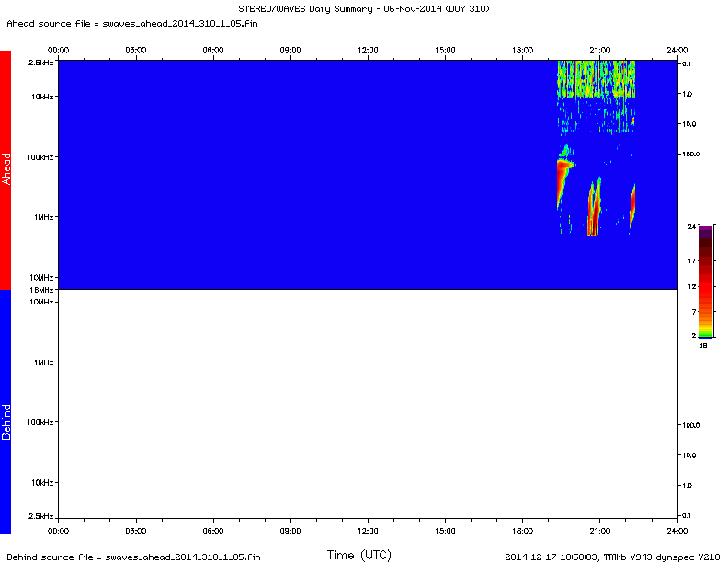Select the Ahead source file name line
The width and height of the screenshot is (728, 563).
point(132,24)
